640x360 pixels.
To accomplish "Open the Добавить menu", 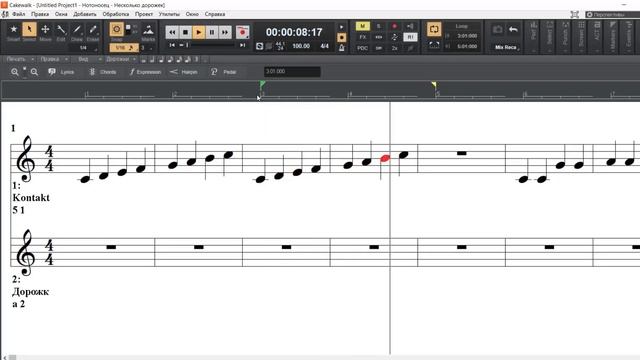I will point(85,14).
